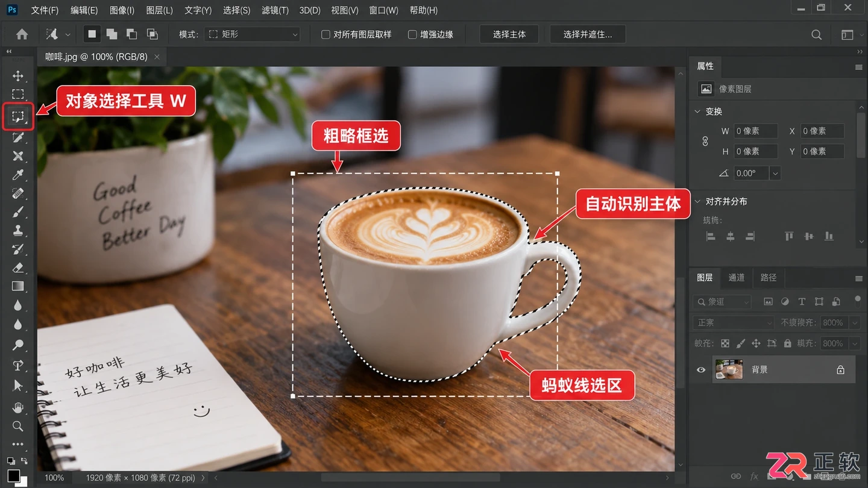The image size is (868, 488).
Task: Open the rotation angle dropdown
Action: click(775, 173)
